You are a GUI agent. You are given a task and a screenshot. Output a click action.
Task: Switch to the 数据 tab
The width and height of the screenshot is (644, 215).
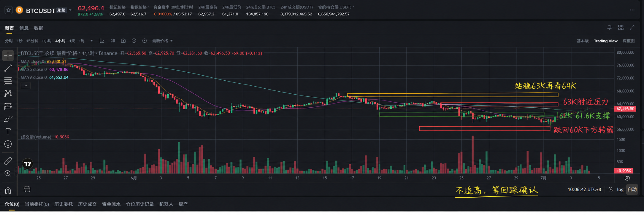point(39,28)
